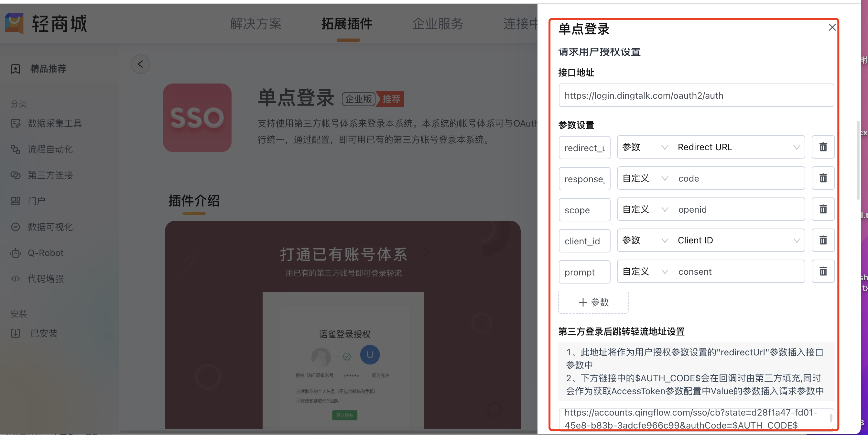Image resolution: width=868 pixels, height=435 pixels.
Task: Click the plugin introduction preview image
Action: coord(343,325)
